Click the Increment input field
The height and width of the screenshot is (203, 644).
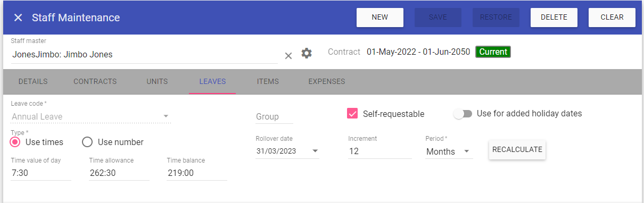click(x=380, y=151)
